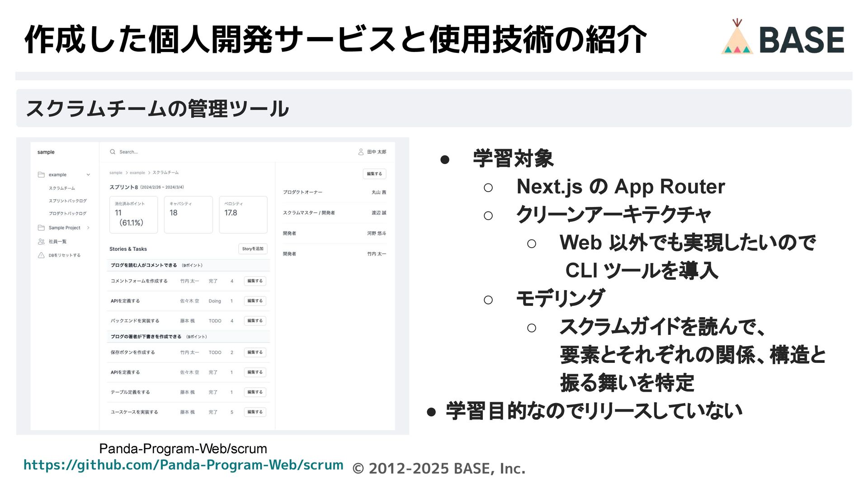This screenshot has width=868, height=488.
Task: Click story header ブログの著者が下書きを作成できる
Action: 146,337
